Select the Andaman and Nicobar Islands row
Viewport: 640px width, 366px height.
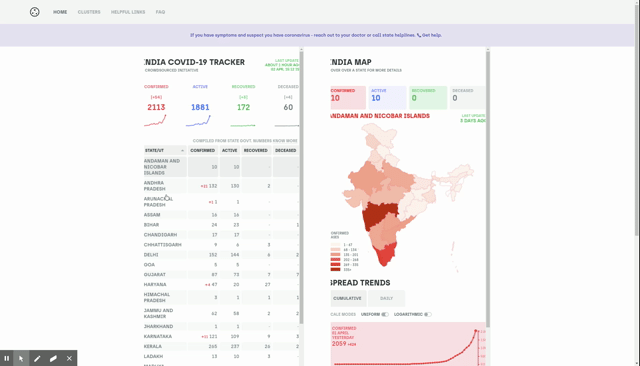(x=222, y=167)
